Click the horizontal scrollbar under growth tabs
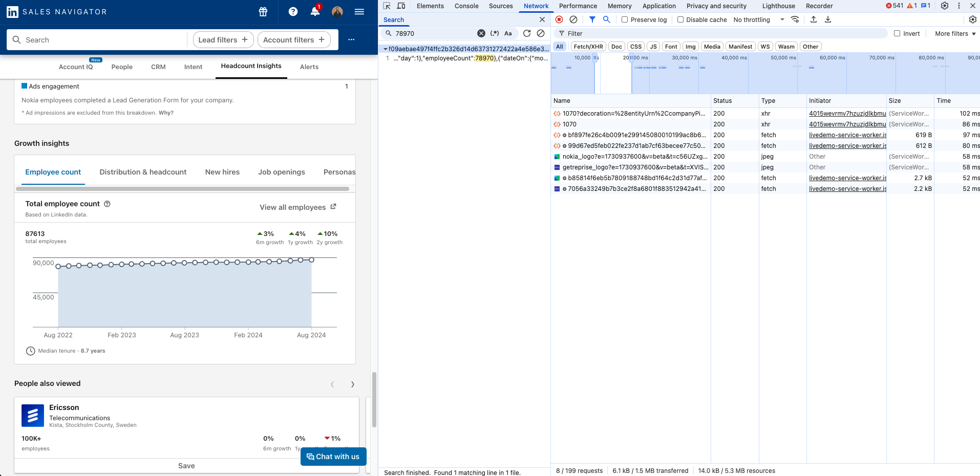The width and height of the screenshot is (980, 476). point(182,189)
